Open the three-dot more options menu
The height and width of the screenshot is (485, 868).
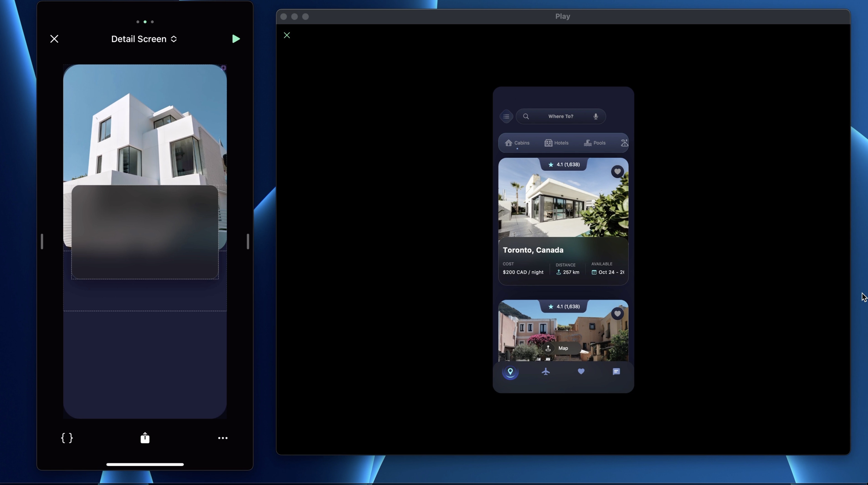[x=223, y=438]
